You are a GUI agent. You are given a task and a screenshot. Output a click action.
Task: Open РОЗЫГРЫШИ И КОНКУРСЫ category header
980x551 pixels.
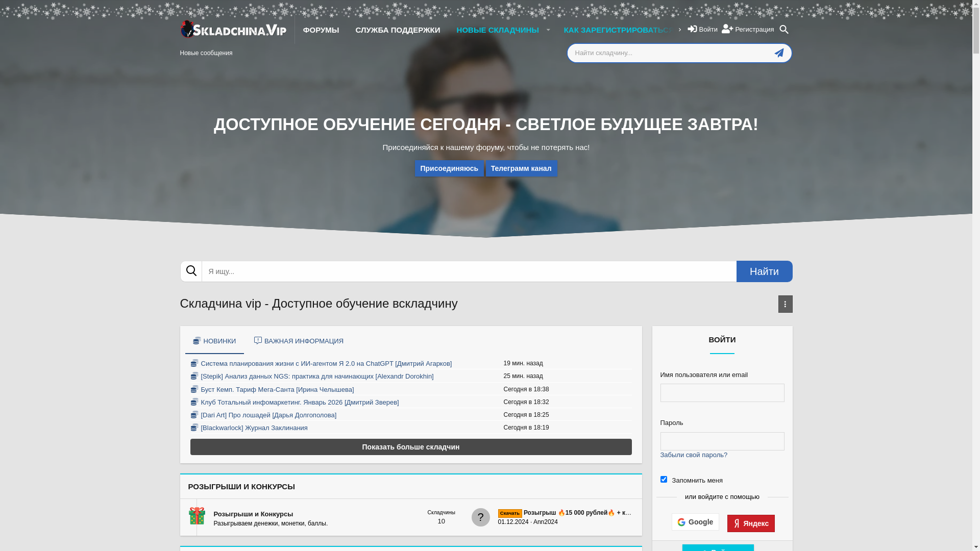tap(241, 487)
